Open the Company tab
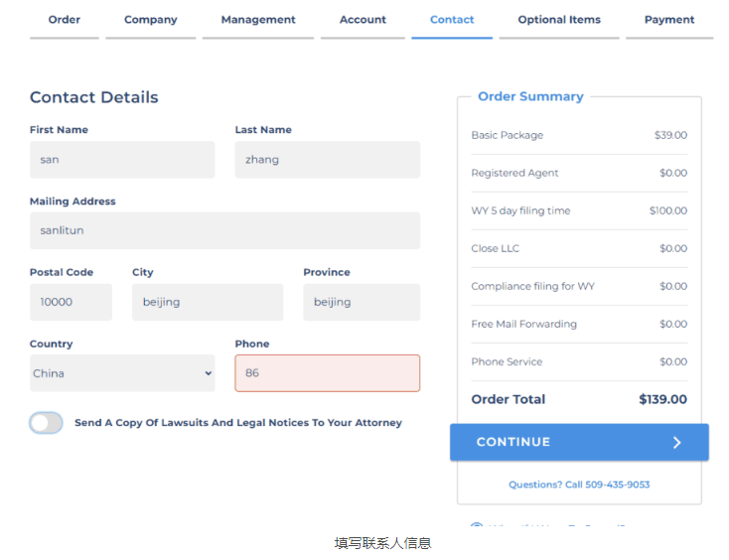Screen dimensions: 729x560 pos(150,20)
